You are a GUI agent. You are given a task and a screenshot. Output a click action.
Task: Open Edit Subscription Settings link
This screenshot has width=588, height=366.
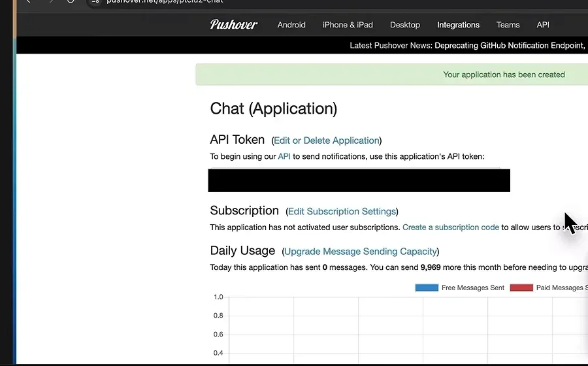(342, 212)
